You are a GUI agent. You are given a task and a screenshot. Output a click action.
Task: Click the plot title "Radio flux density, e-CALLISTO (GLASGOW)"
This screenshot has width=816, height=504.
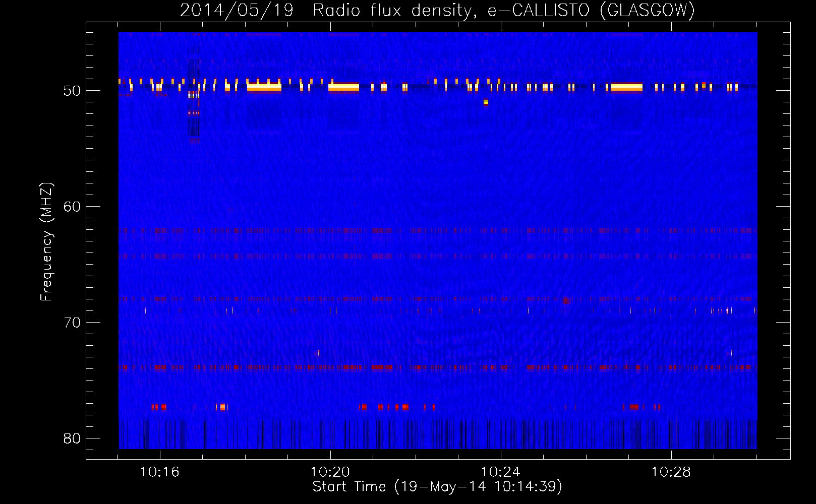504,11
